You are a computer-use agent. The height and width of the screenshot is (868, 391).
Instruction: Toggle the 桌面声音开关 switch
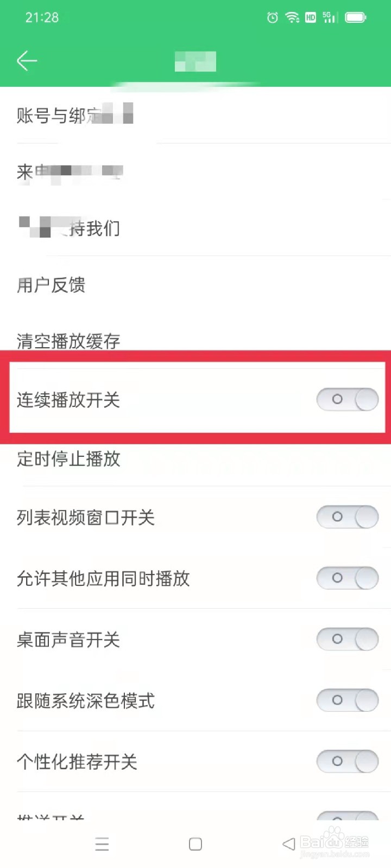(348, 639)
